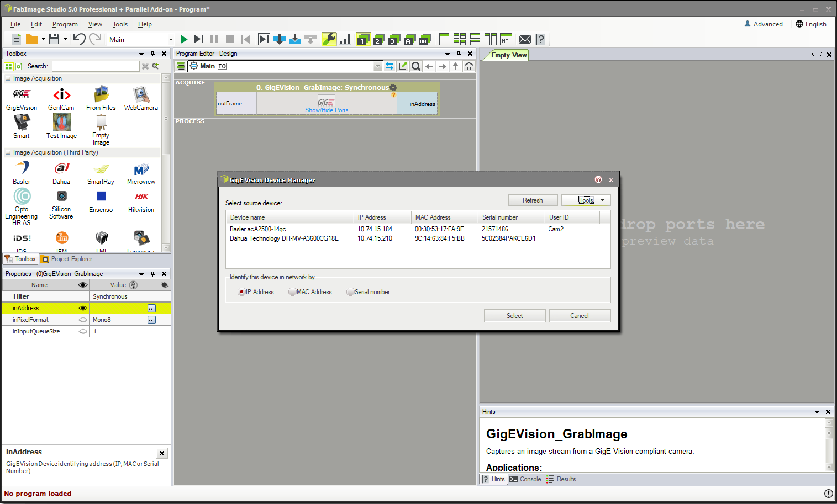Image resolution: width=837 pixels, height=504 pixels.
Task: Pick the Silicon Software tool
Action: point(61,204)
